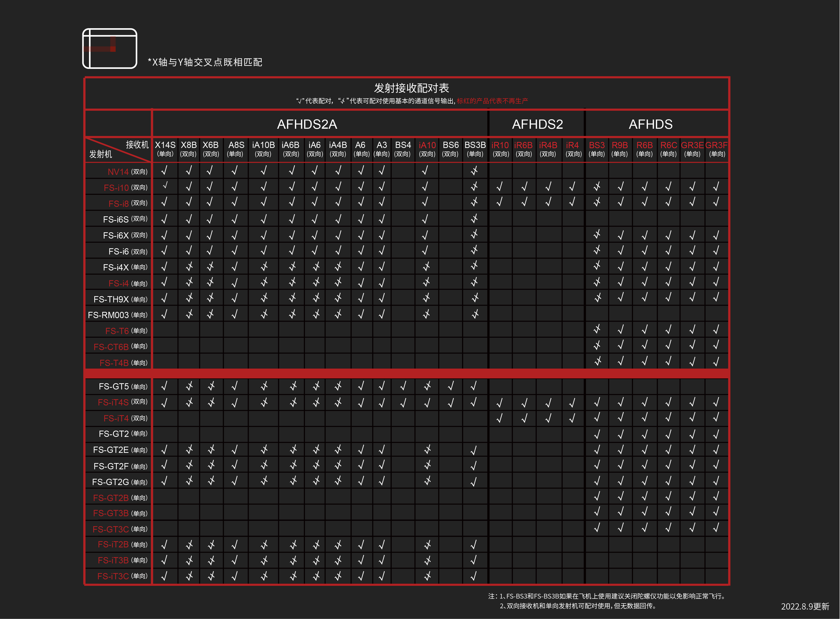Click the red GR3E column header
The width and height of the screenshot is (840, 619).
692,149
